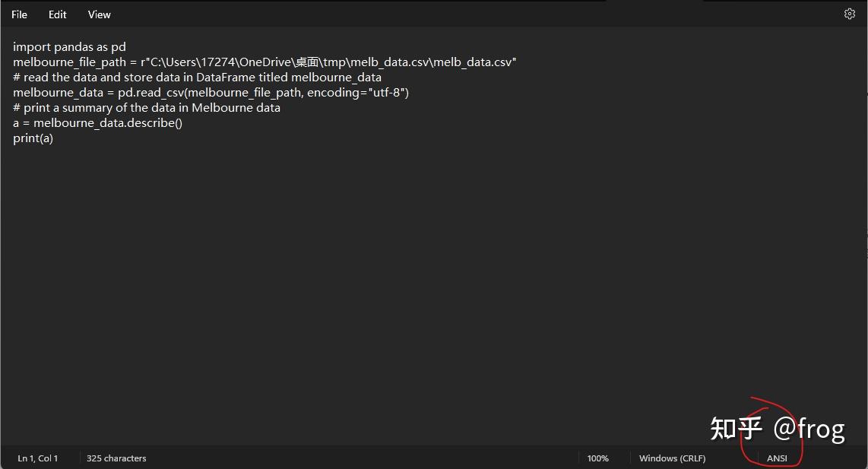The width and height of the screenshot is (868, 469).
Task: Select the melbourne_file_path assignment line
Action: click(264, 62)
